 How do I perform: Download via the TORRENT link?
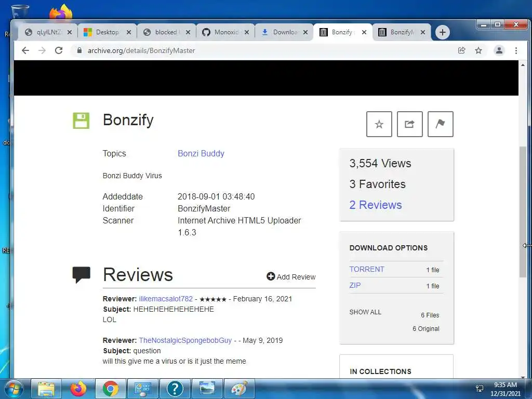367,269
